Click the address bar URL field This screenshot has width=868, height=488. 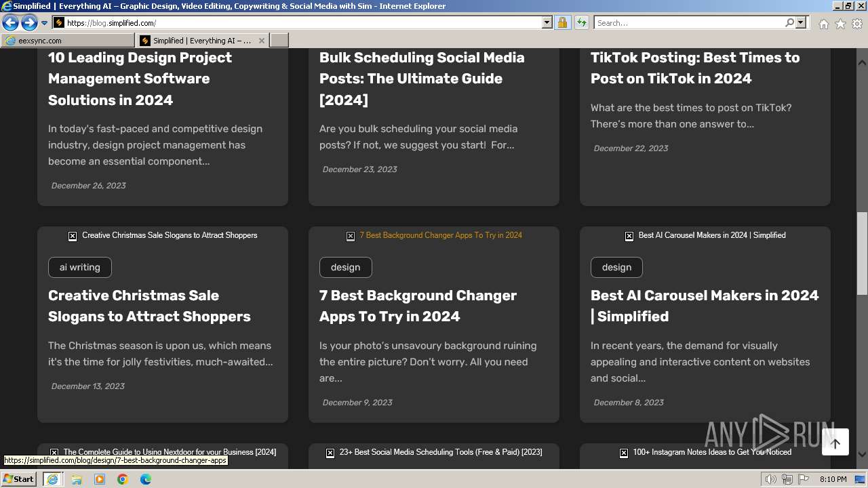point(303,23)
